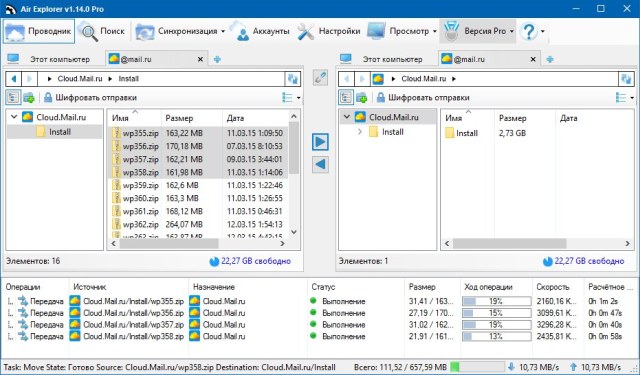The height and width of the screenshot is (375, 640).
Task: Click the copy-to-right arrow between the panes
Action: click(x=320, y=142)
